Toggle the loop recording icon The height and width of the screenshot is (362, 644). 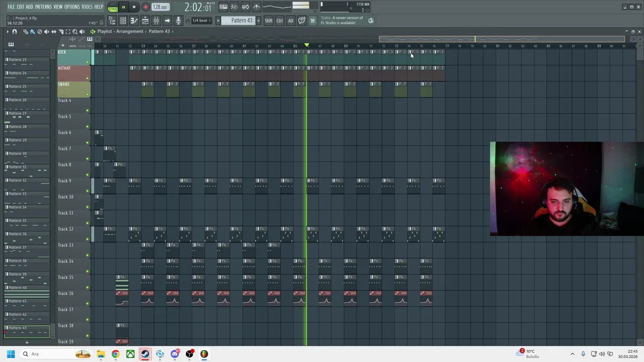pos(246,7)
